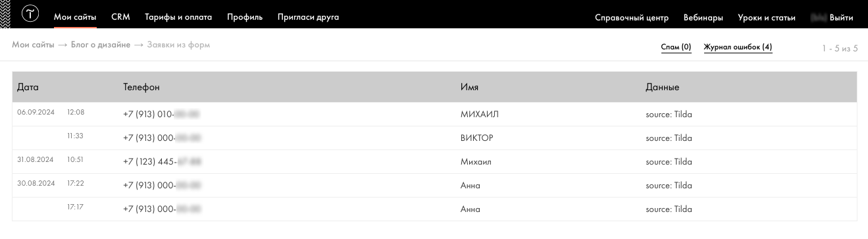Viewport: 868px width, 239px height.
Task: Click the Телефон column header
Action: click(x=141, y=87)
